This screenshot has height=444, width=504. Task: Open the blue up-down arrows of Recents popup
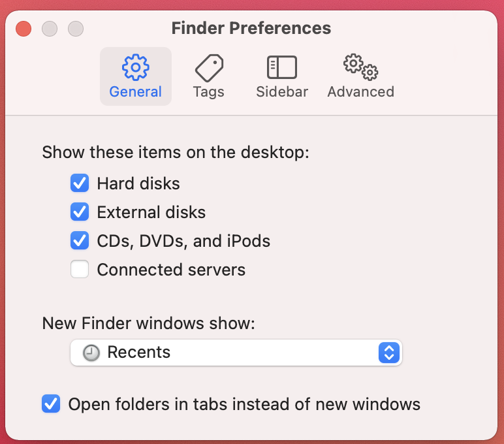(389, 353)
